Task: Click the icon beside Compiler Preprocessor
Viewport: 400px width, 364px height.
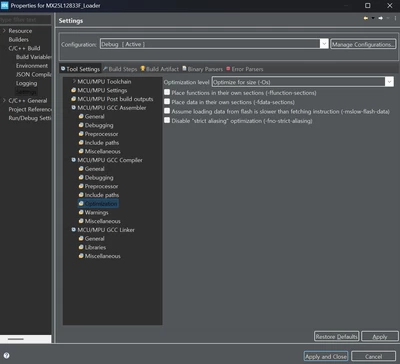Action: coord(81,186)
